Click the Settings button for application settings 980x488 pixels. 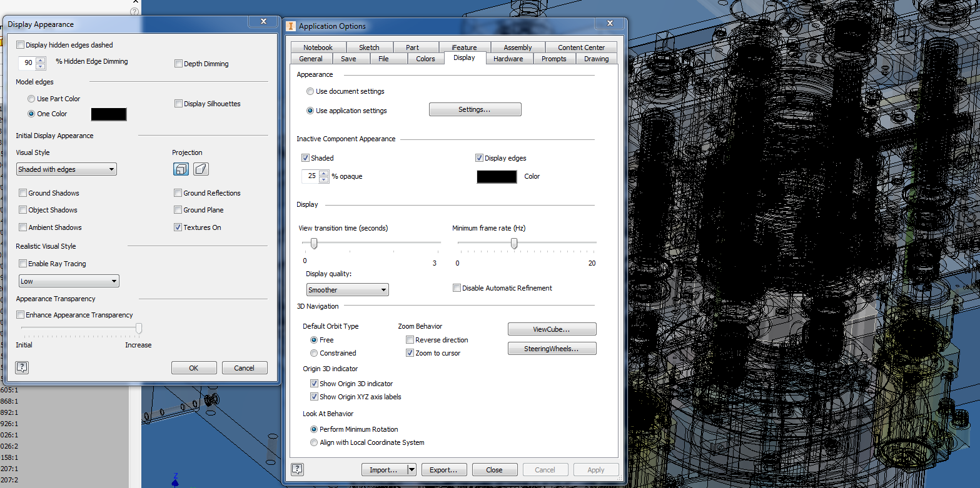tap(475, 109)
